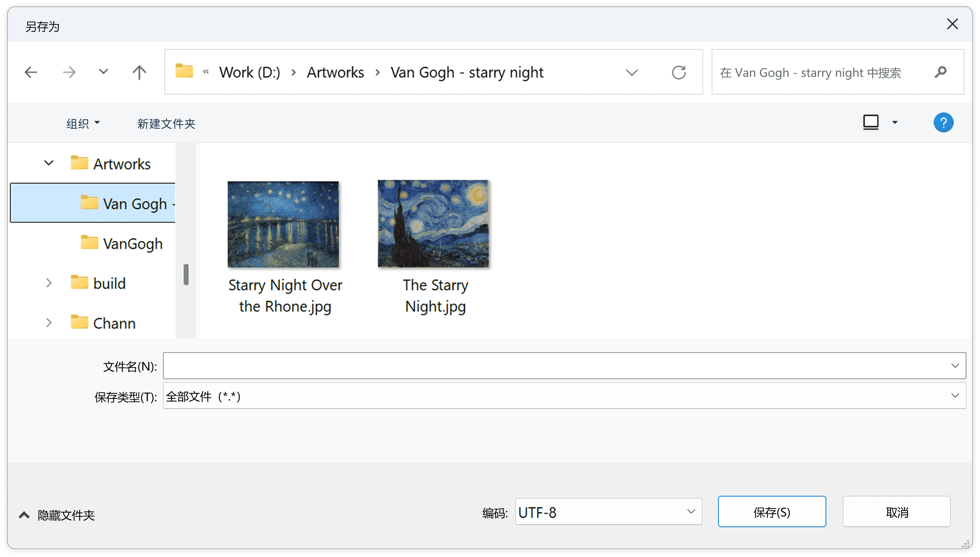This screenshot has height=557, width=980.
Task: Click the 保存(S) button
Action: (x=772, y=512)
